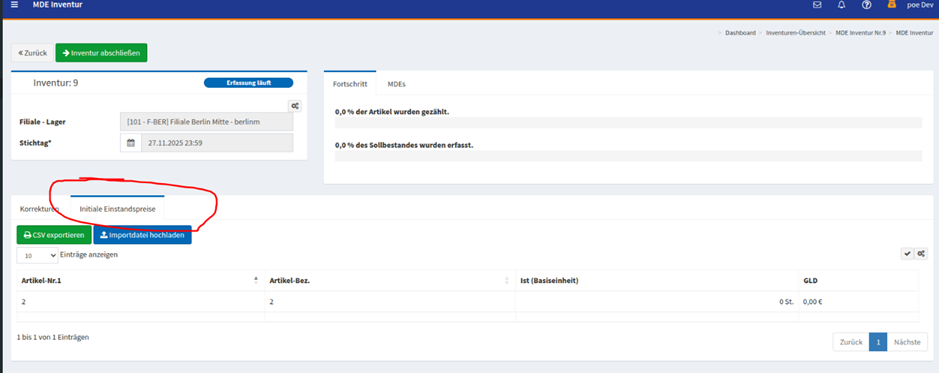Click the Filiale - Lager field
This screenshot has width=939, height=373.
207,122
